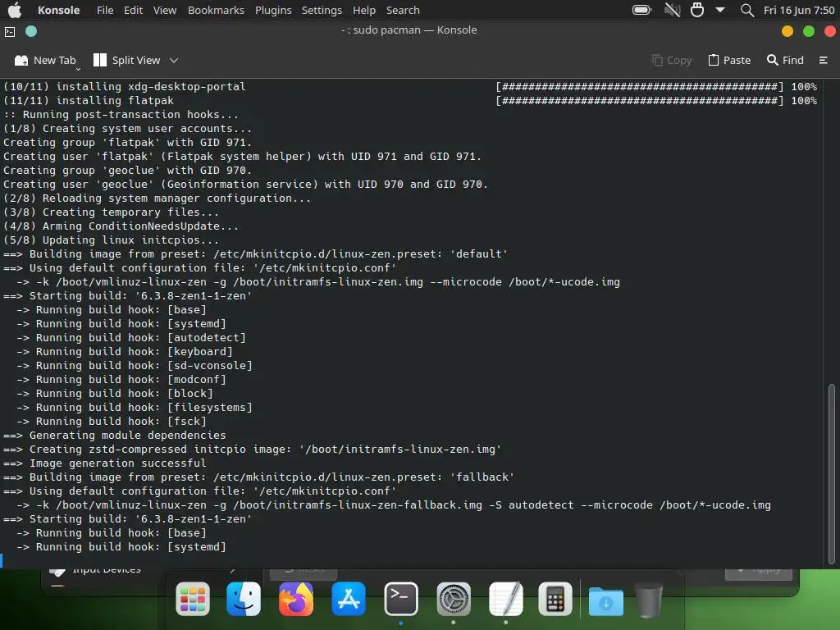The width and height of the screenshot is (840, 630).
Task: Open the terminal icon in dock
Action: coord(400,599)
